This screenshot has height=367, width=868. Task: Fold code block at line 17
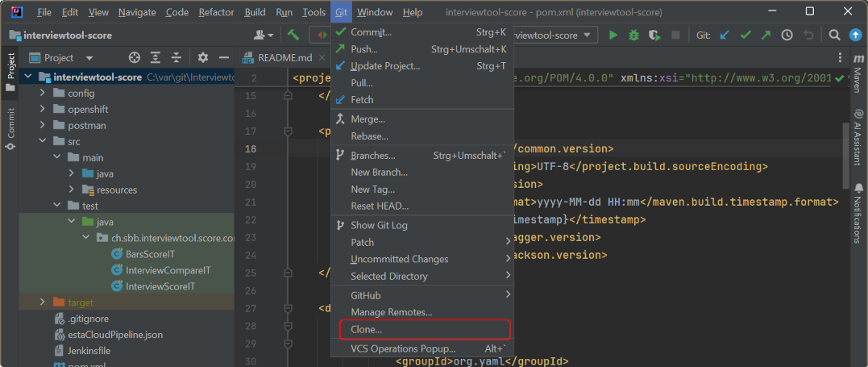(287, 131)
